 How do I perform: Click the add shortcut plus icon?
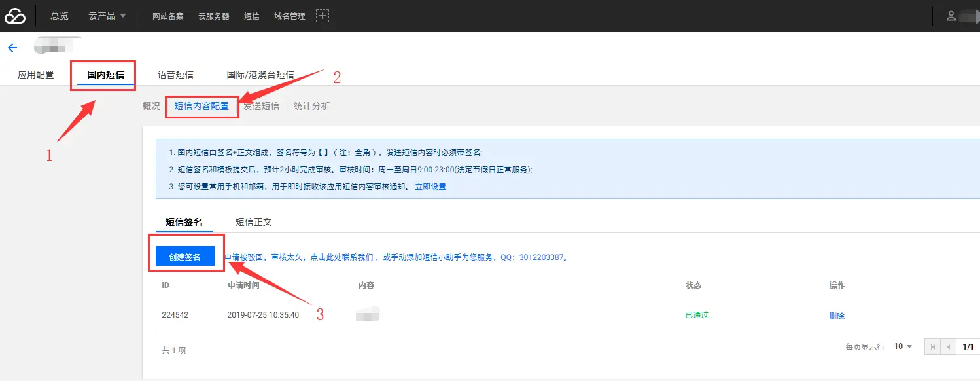coord(322,16)
